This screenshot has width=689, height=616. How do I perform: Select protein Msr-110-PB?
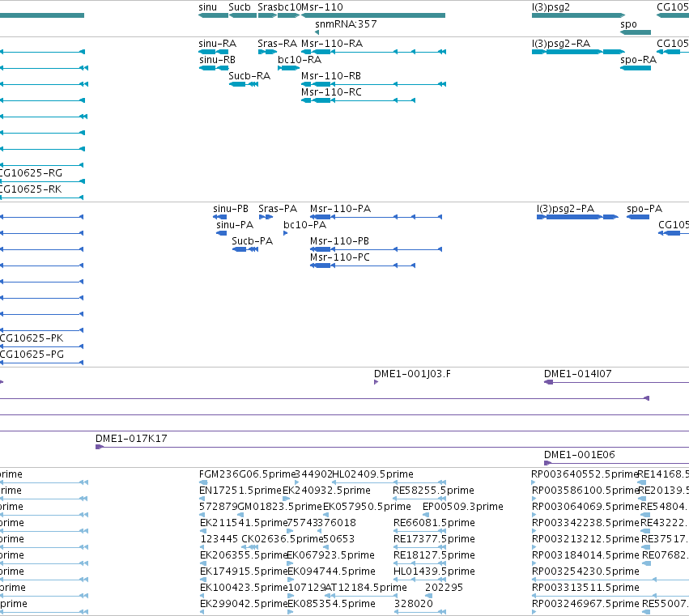(x=339, y=241)
